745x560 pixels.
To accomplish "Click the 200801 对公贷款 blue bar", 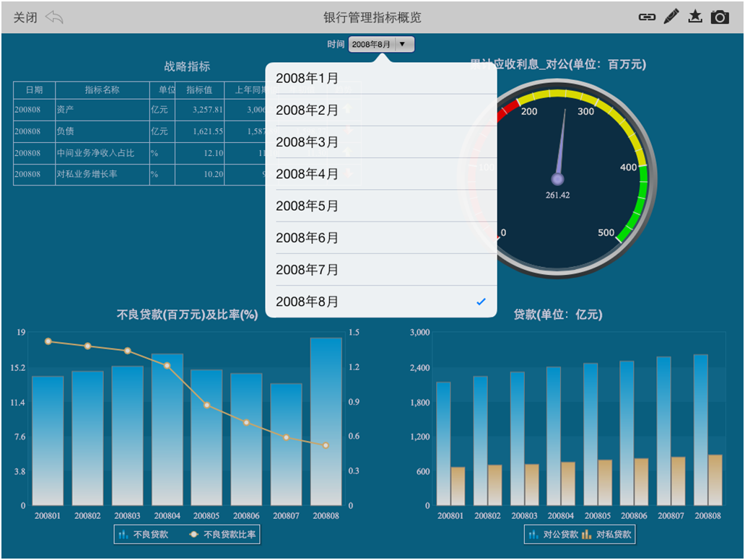I will click(443, 444).
